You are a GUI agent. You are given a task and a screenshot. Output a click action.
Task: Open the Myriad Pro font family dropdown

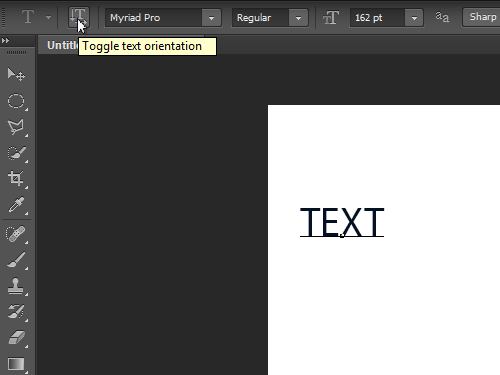[x=211, y=18]
